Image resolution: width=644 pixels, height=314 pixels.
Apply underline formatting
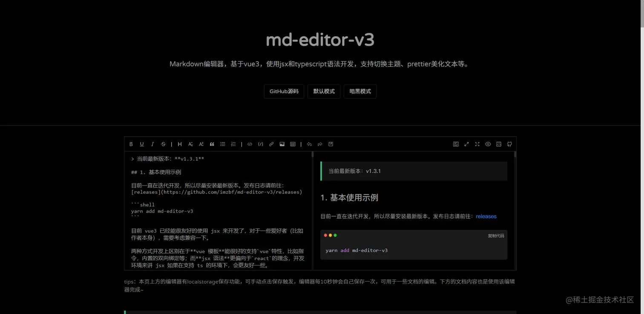142,144
